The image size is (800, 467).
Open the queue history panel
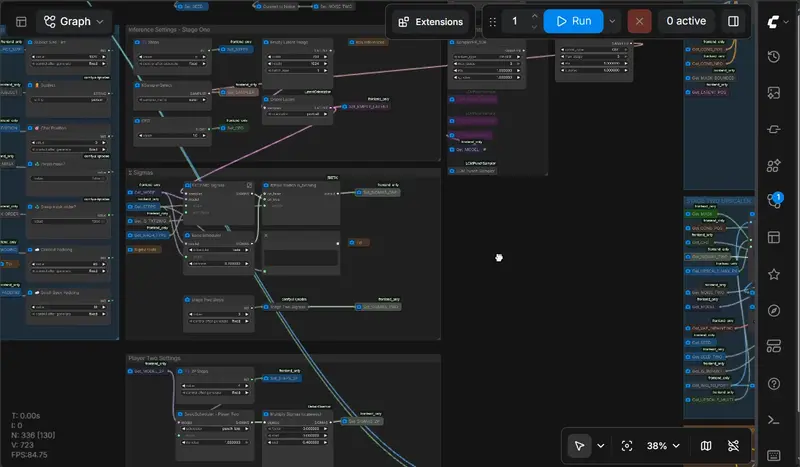tap(773, 57)
